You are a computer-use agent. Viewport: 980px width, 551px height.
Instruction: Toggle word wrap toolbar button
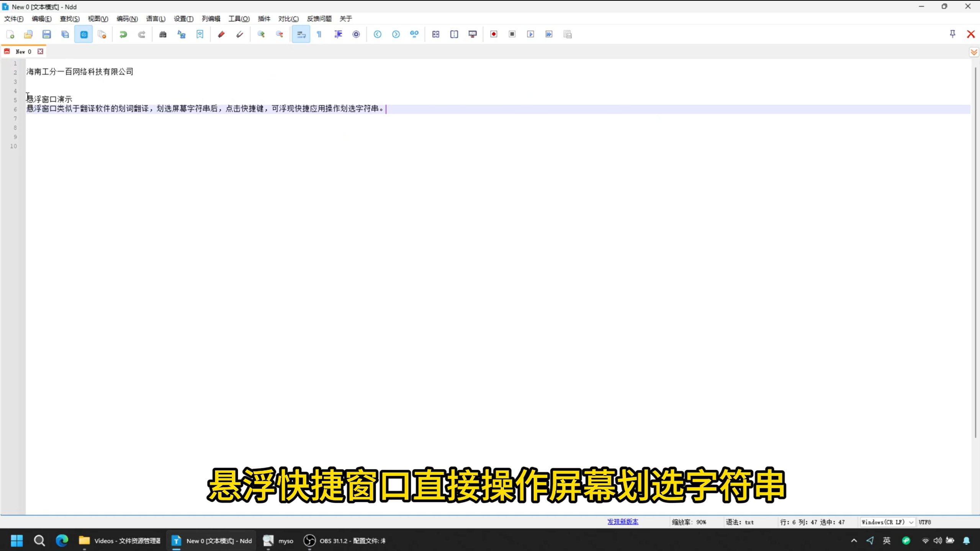click(301, 34)
